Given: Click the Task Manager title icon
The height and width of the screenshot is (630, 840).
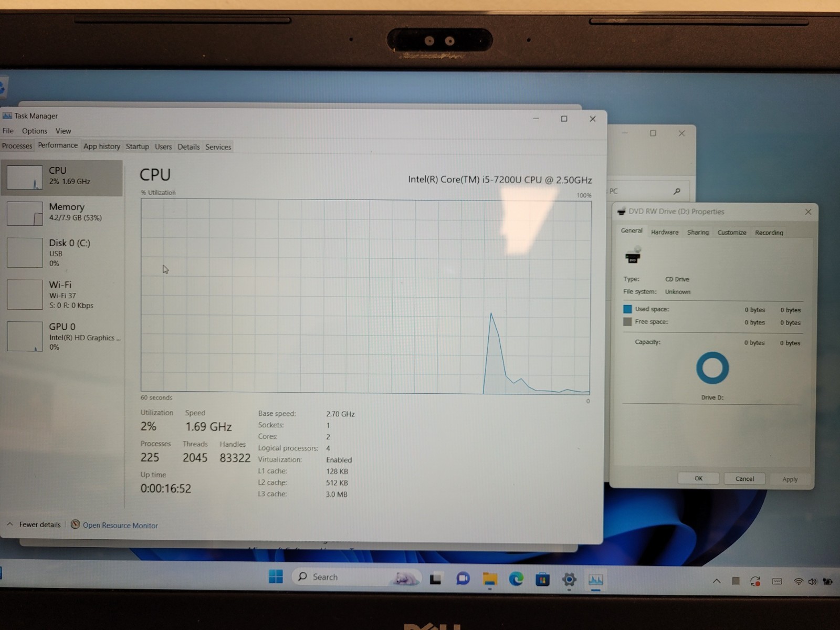Looking at the screenshot, I should click(7, 115).
